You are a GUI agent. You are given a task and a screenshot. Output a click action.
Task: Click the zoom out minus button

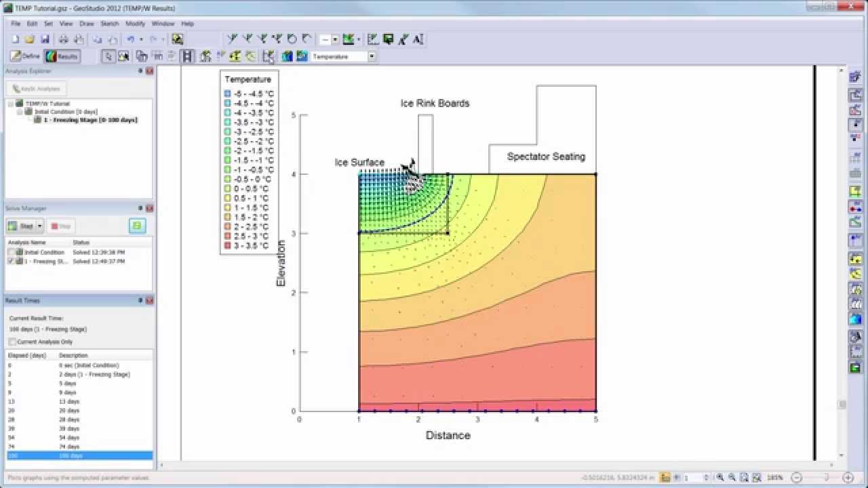point(797,478)
